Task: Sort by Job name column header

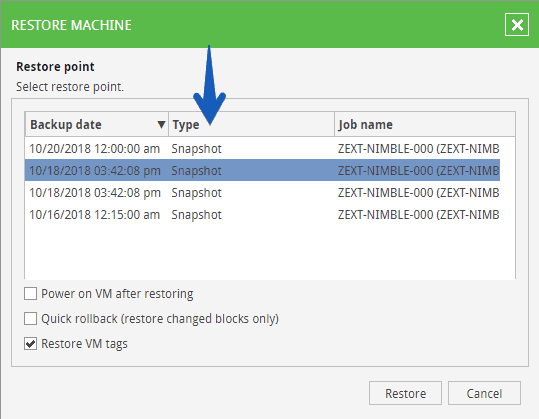Action: click(425, 124)
